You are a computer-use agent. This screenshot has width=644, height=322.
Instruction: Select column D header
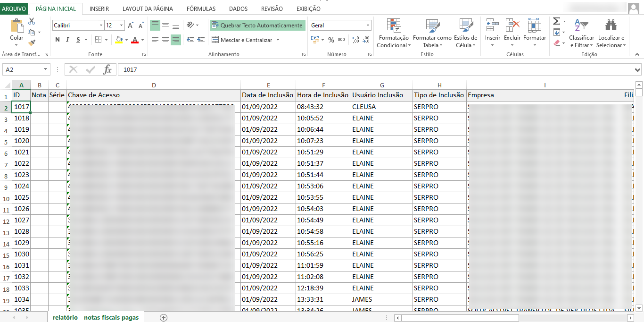(x=154, y=85)
